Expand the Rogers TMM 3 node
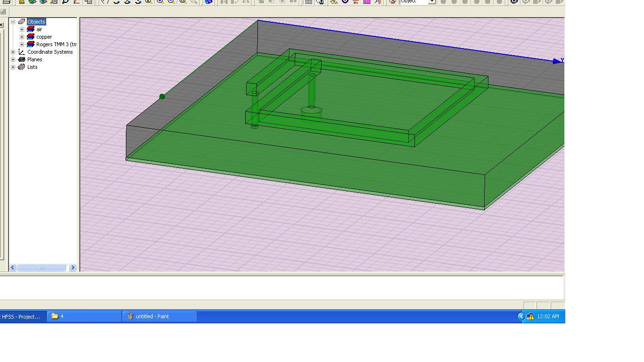The height and width of the screenshot is (362, 644). 22,44
